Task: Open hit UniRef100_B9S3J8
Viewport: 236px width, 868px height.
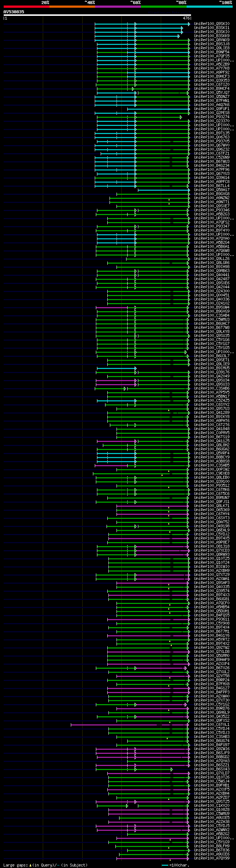Action: click(x=212, y=44)
